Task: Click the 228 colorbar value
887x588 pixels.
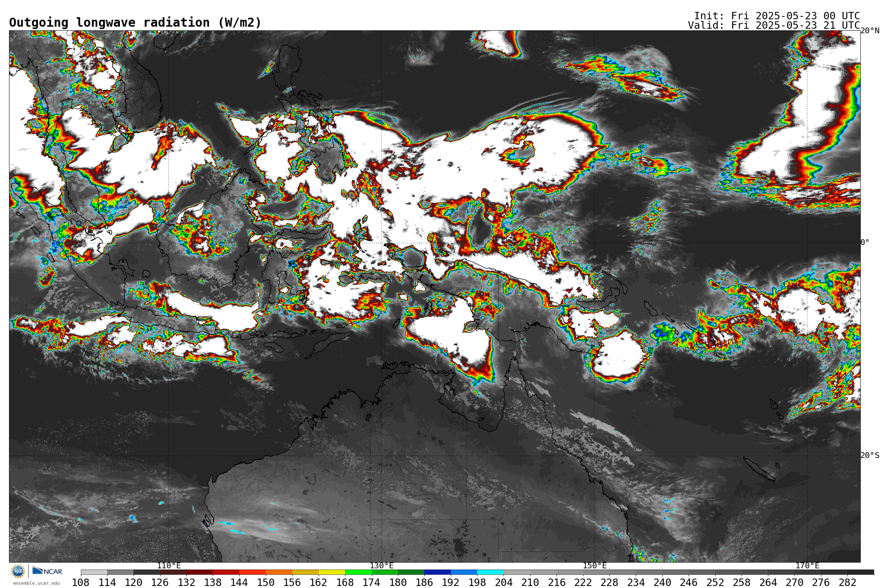Action: pos(609,582)
